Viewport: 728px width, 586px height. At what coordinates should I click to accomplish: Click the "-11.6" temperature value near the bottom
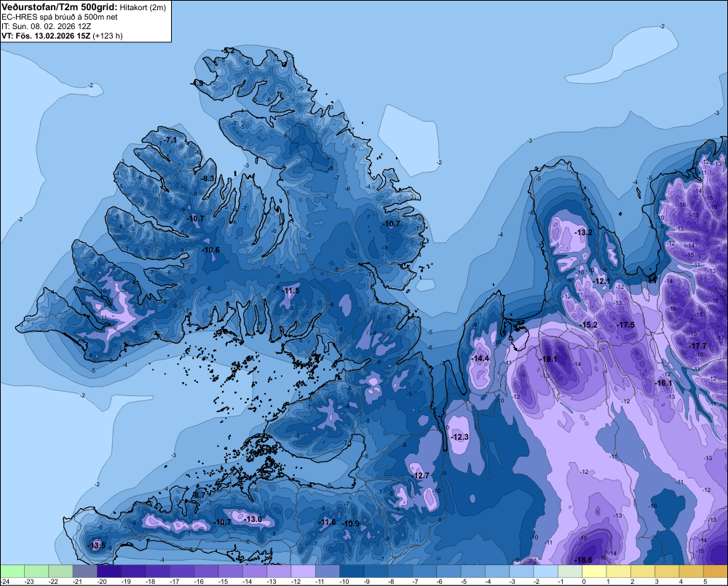tap(327, 522)
